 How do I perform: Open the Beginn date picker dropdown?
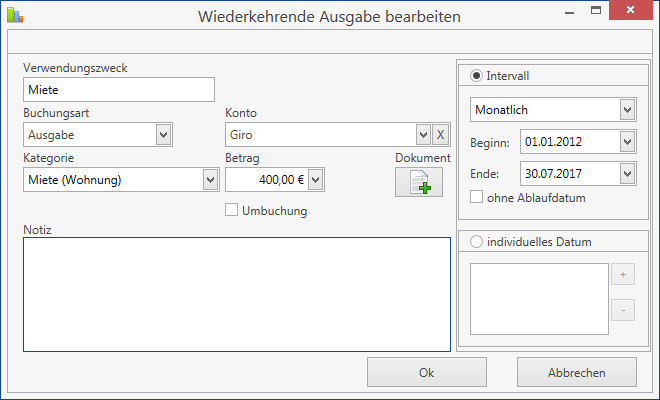pyautogui.click(x=628, y=141)
